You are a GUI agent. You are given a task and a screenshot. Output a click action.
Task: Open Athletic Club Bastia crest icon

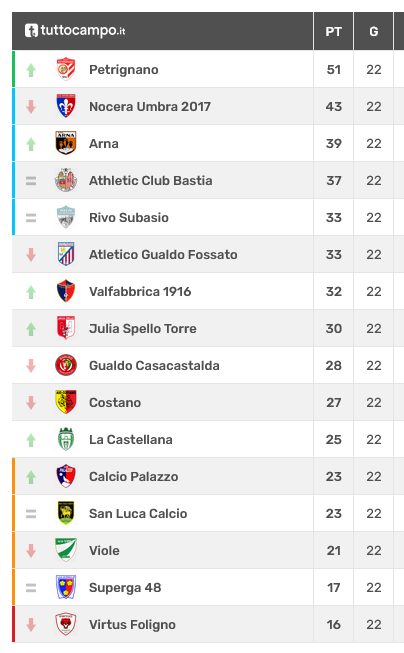(x=66, y=180)
